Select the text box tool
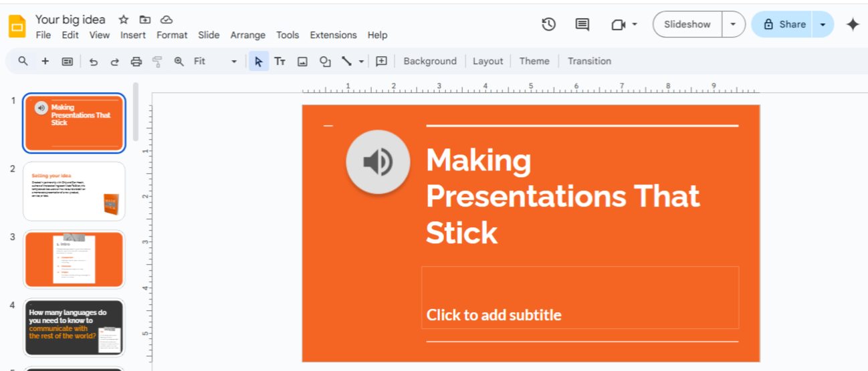Image resolution: width=868 pixels, height=371 pixels. (280, 61)
